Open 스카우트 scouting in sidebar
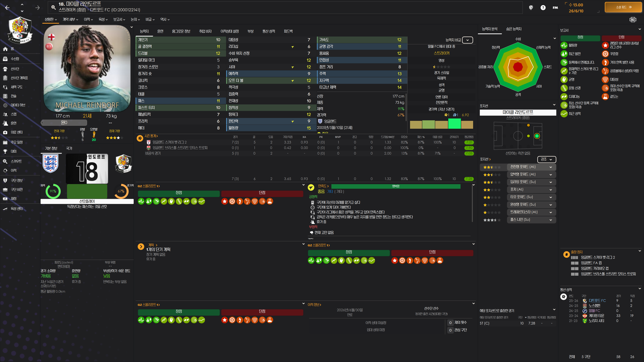 [16, 161]
